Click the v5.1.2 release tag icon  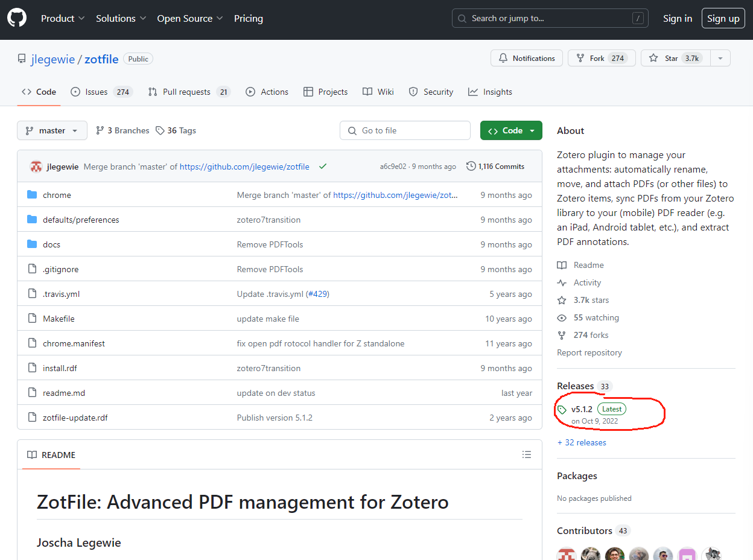click(x=562, y=410)
